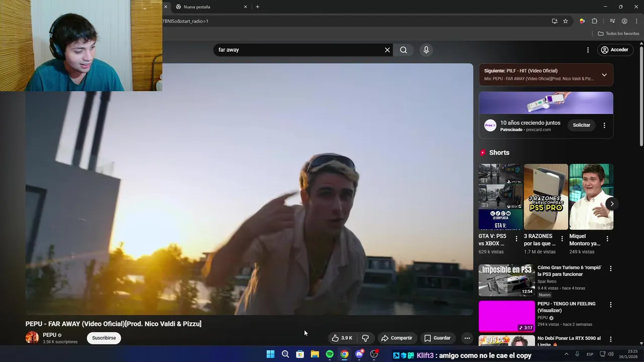
Task: Click the FAR AWAY video player
Action: click(249, 189)
